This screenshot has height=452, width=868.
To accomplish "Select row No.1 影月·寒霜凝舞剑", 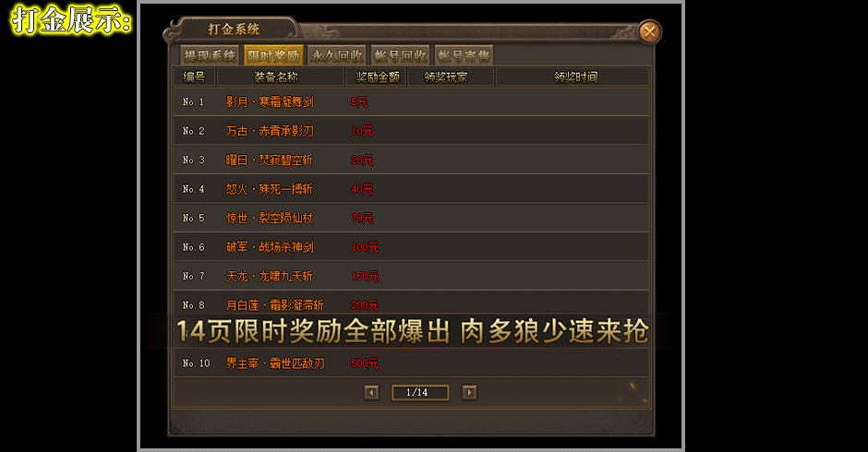I will click(411, 101).
